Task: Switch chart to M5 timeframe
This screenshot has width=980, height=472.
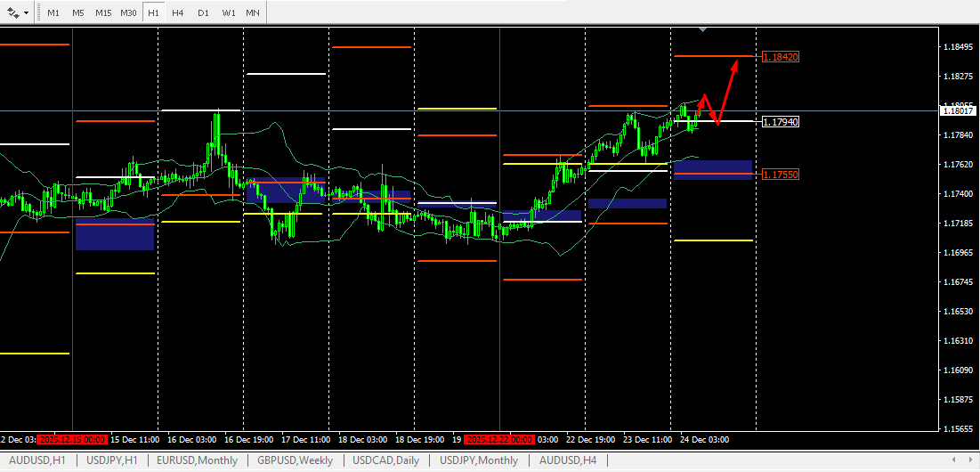Action: click(78, 12)
